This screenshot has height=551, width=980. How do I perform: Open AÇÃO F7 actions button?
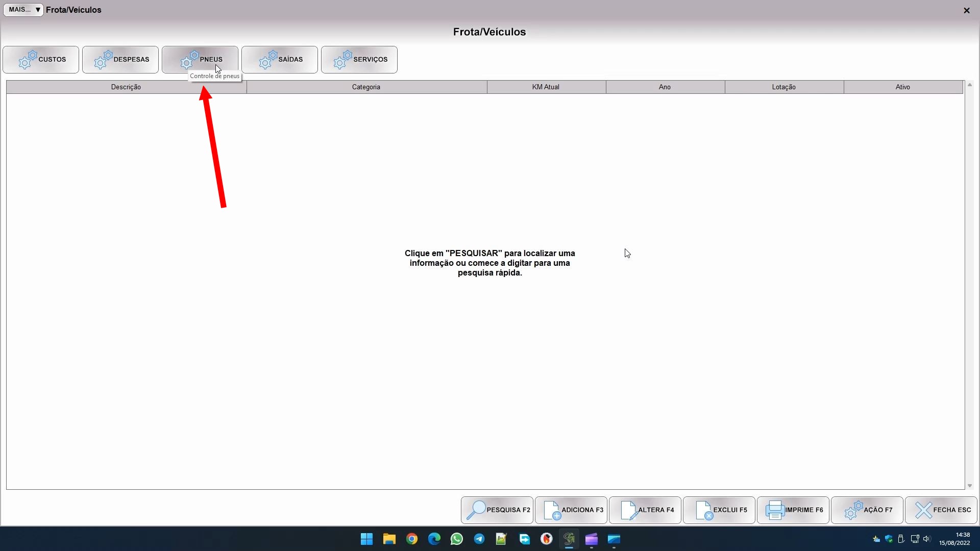coord(867,510)
